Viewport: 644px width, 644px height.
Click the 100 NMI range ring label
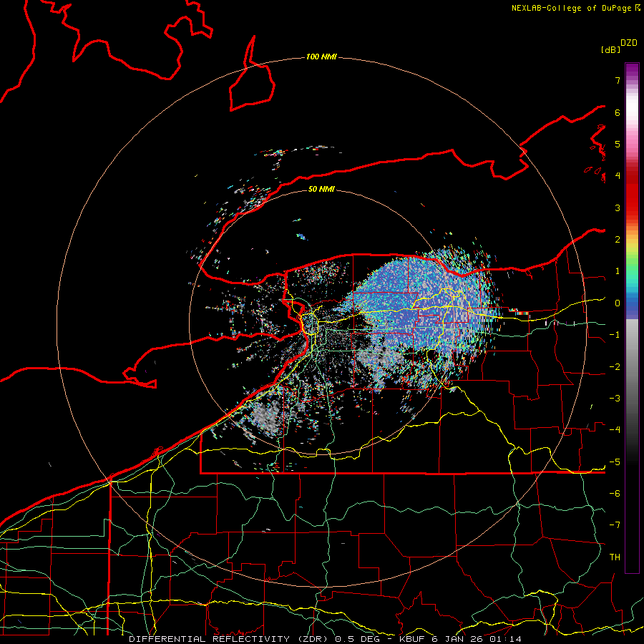[x=321, y=57]
